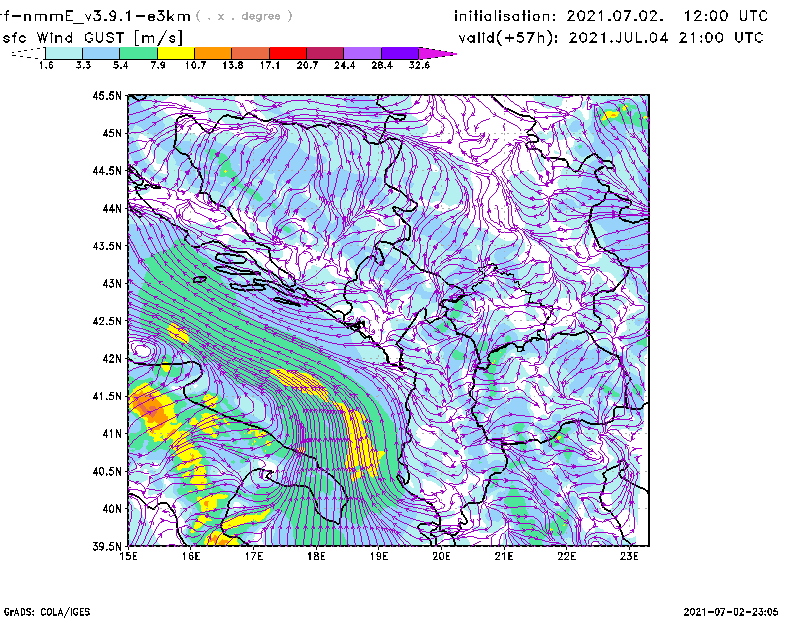Click the model name 'nmmE_v3.9.1-e3km' text
800x618 pixels.
(106, 16)
